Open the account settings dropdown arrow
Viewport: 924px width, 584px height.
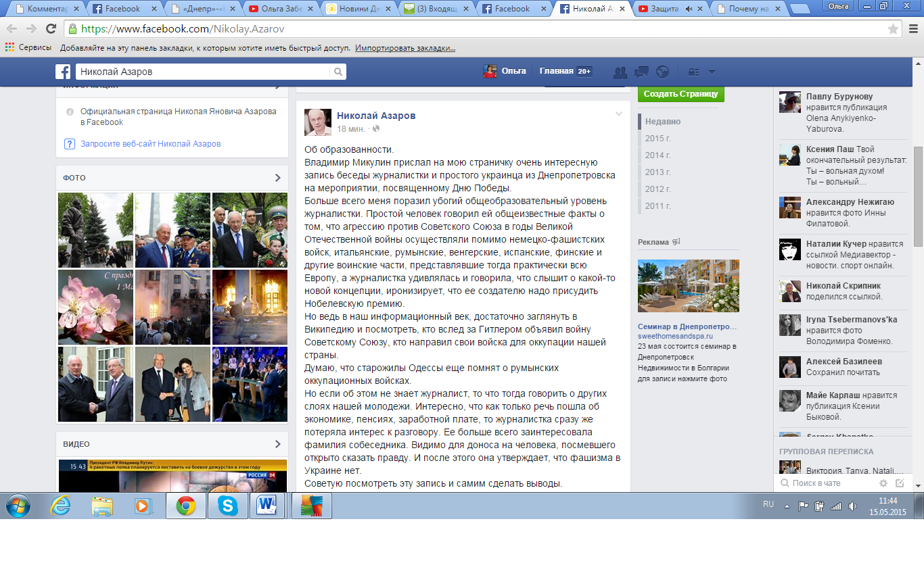pyautogui.click(x=710, y=72)
